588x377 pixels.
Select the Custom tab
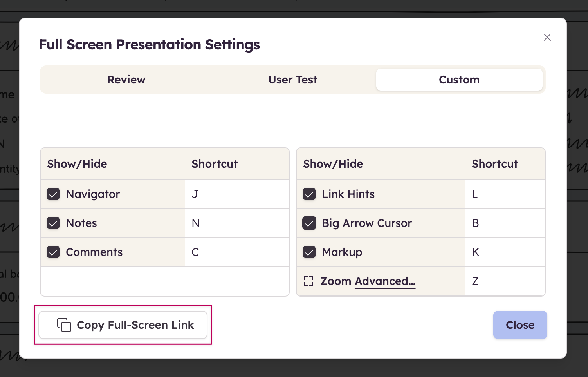tap(459, 80)
